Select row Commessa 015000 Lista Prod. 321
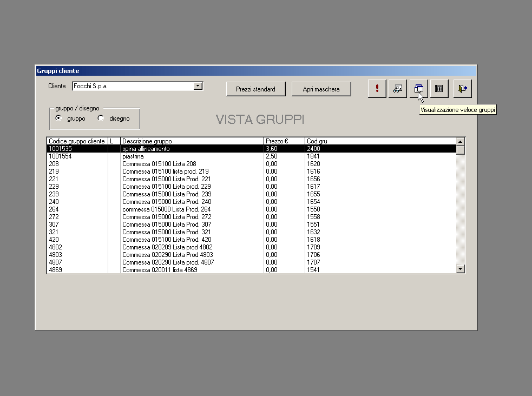Viewport: 532px width, 396px height. [x=252, y=232]
